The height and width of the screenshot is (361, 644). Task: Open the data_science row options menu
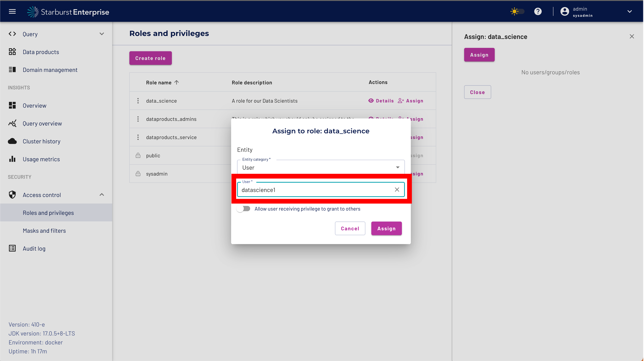(138, 101)
